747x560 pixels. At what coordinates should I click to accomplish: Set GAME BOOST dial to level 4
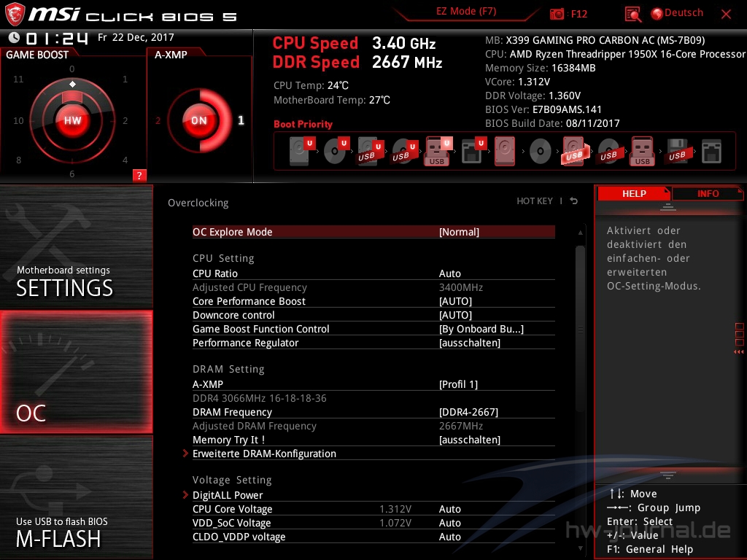click(x=125, y=160)
